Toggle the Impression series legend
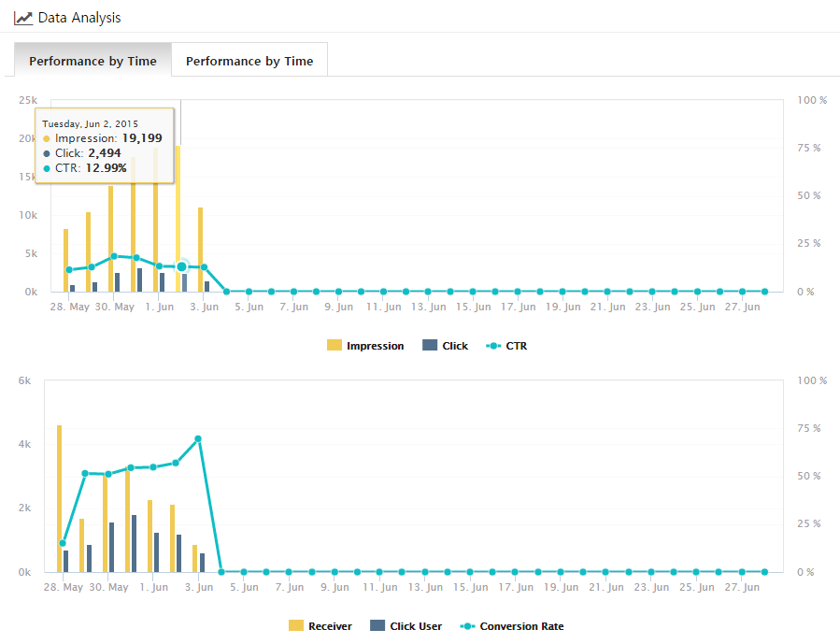Screen dimensions: 840x644 (x=375, y=346)
